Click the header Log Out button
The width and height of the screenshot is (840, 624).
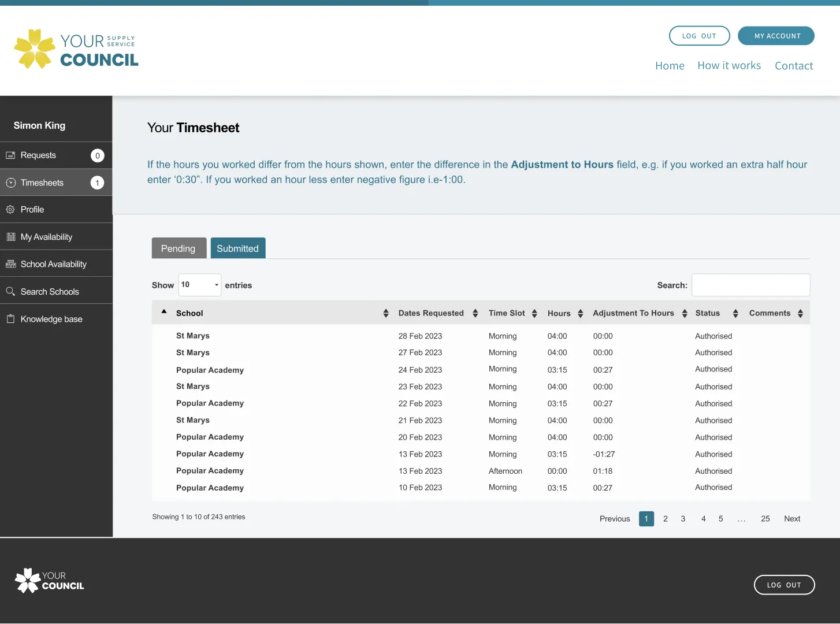699,36
